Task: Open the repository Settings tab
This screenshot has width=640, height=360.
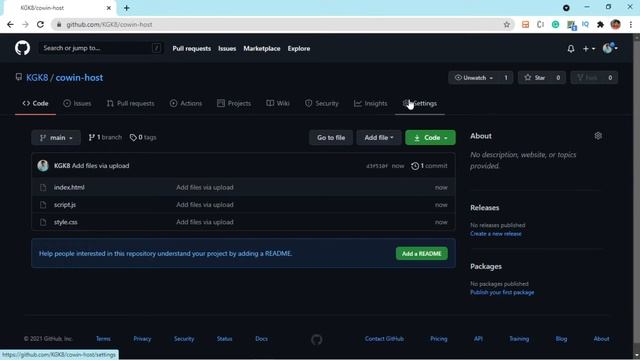Action: [x=420, y=103]
